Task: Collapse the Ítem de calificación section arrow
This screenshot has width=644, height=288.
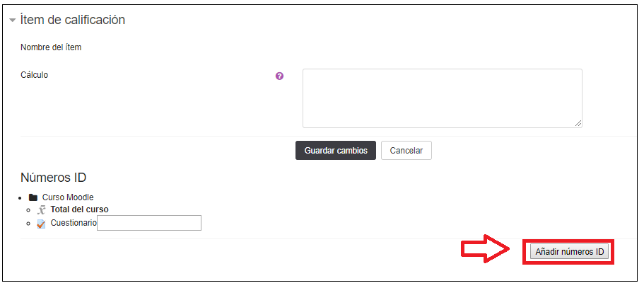Action: (x=13, y=21)
